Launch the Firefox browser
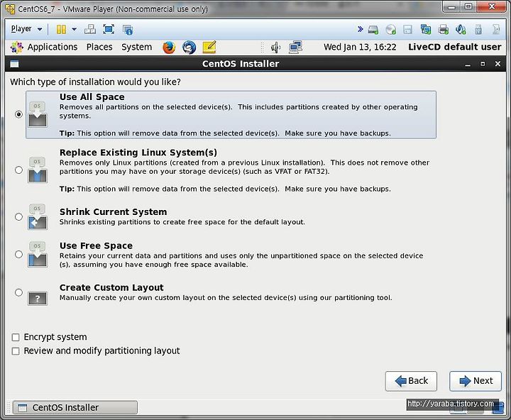Screen dimensions: 511x420 pyautogui.click(x=169, y=48)
